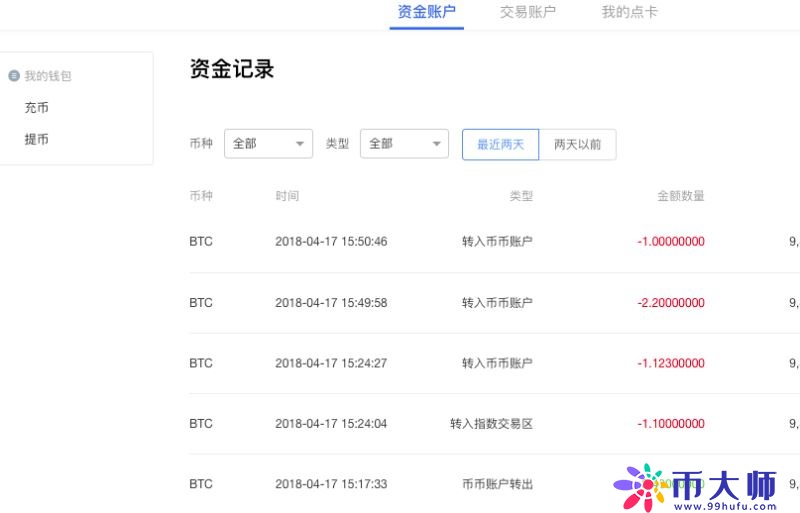Open the 类型 全部 dropdown
This screenshot has width=800, height=513.
coord(405,144)
